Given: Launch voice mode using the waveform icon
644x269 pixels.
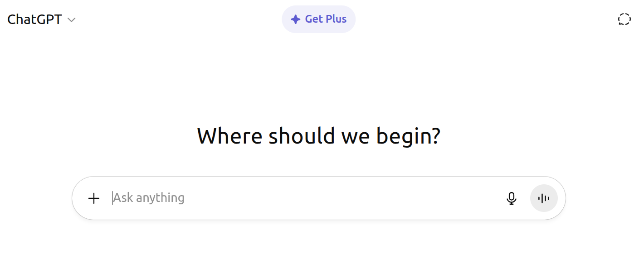Looking at the screenshot, I should [x=543, y=198].
